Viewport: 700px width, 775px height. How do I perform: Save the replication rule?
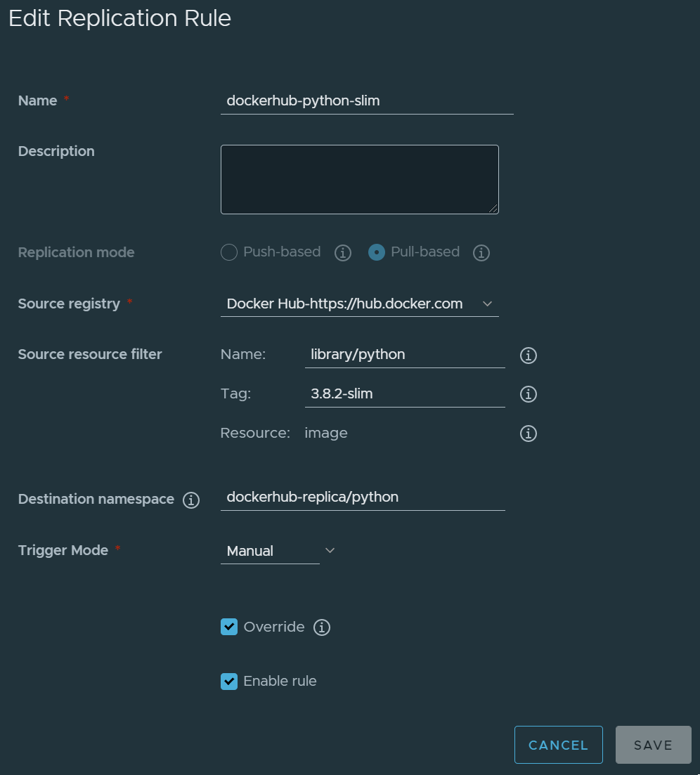coord(653,745)
